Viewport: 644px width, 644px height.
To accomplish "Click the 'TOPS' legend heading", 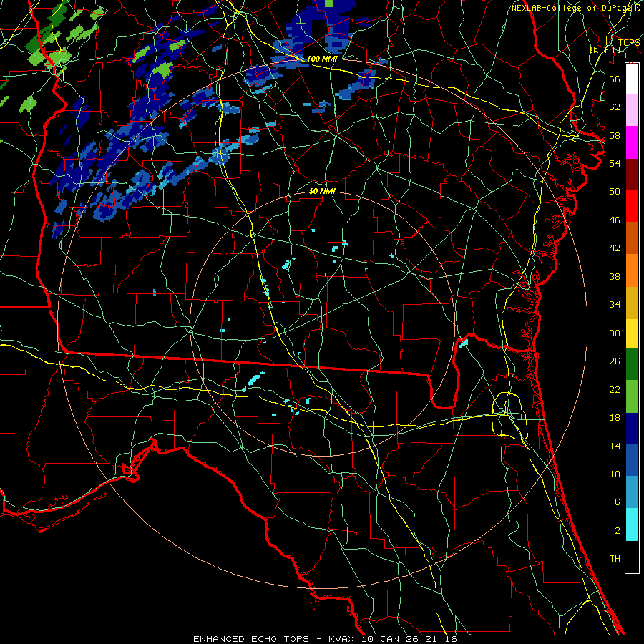I will (x=629, y=43).
